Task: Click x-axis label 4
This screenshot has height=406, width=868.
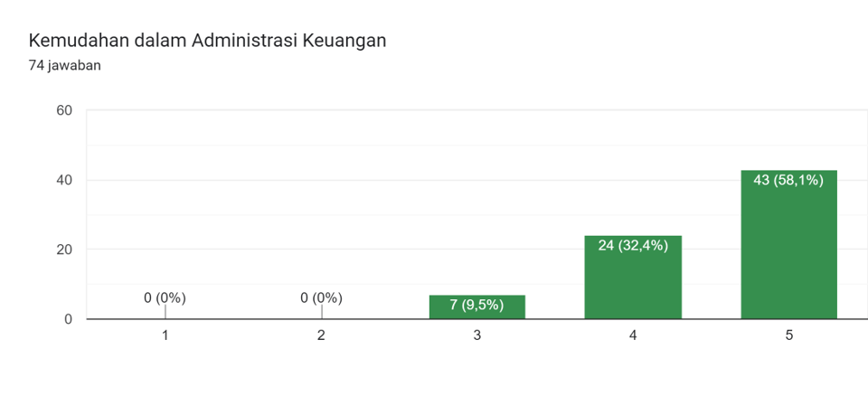Action: coord(633,335)
